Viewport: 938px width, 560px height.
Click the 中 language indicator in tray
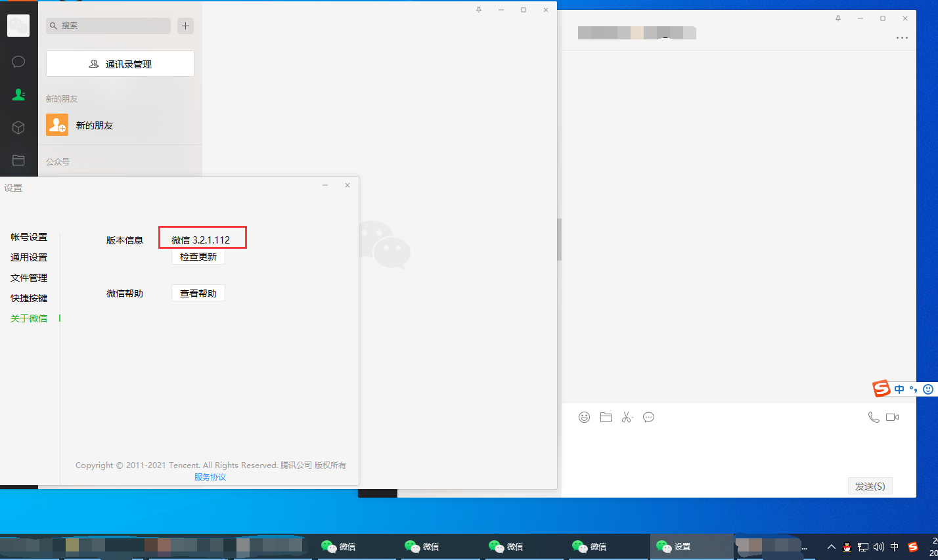[894, 547]
